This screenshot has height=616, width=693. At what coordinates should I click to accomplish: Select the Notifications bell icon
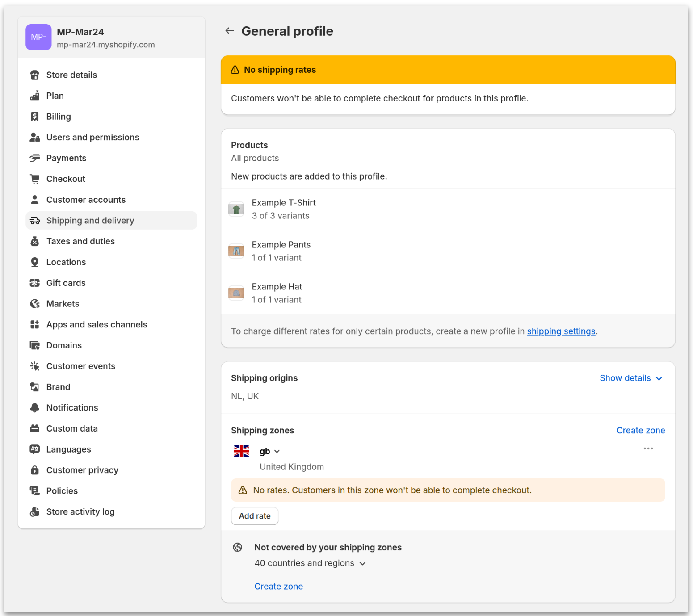click(x=35, y=407)
